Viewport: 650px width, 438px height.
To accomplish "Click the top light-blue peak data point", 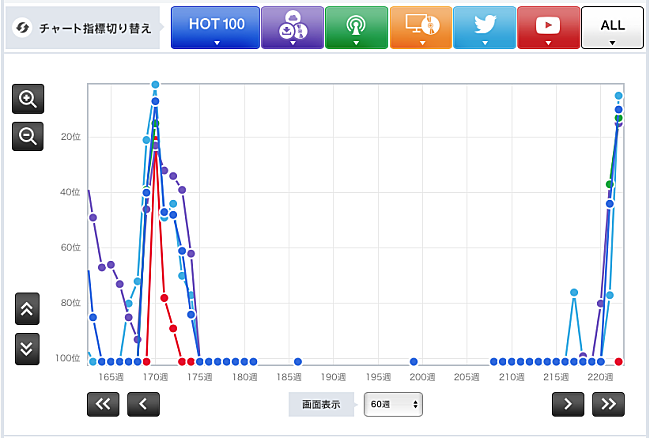I will (155, 85).
